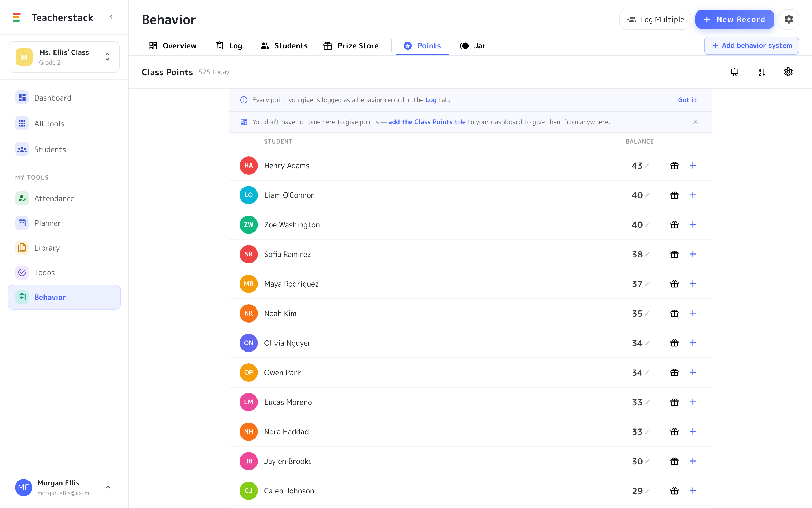The image size is (812, 508).
Task: Open the Behavior settings gear at top right
Action: (x=789, y=19)
